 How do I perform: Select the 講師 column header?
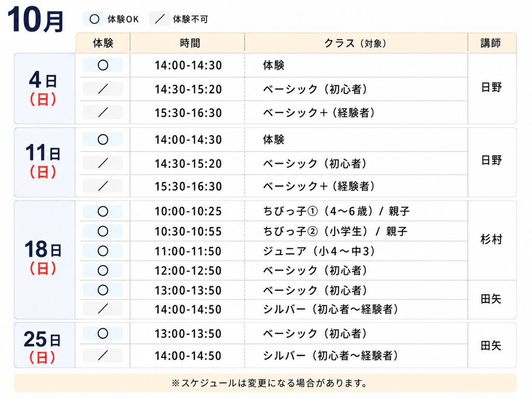point(492,43)
